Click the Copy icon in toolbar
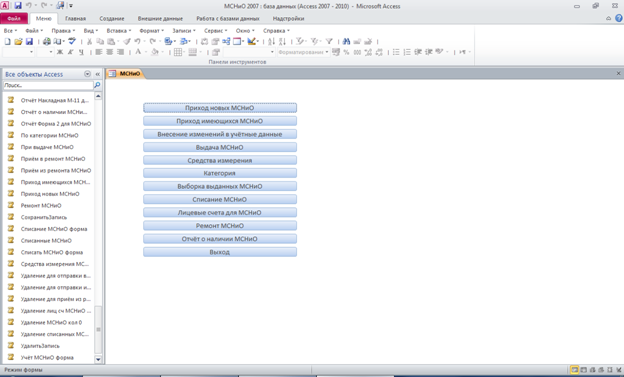 (100, 41)
